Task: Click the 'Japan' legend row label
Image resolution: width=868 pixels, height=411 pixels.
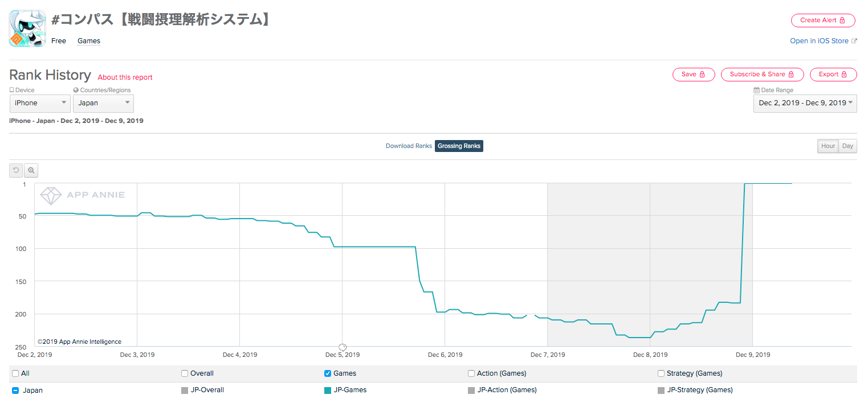Action: [32, 391]
